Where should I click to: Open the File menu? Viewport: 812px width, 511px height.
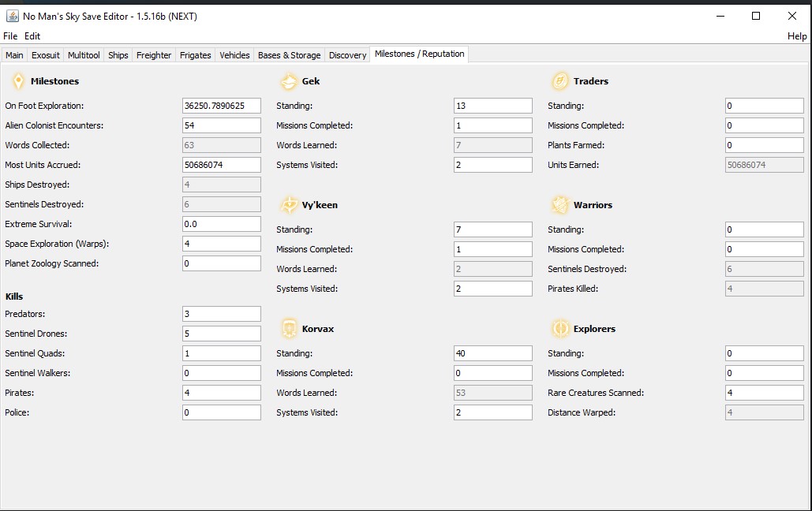tap(10, 36)
